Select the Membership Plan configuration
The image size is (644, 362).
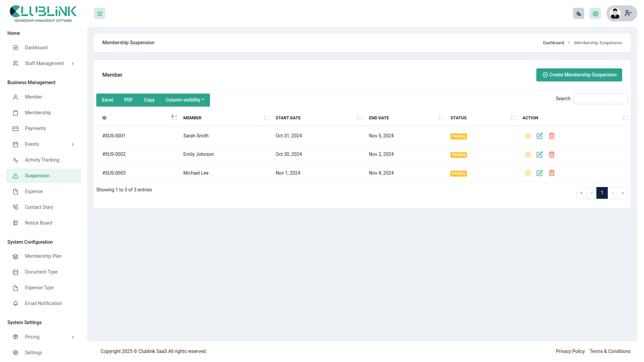pos(43,256)
